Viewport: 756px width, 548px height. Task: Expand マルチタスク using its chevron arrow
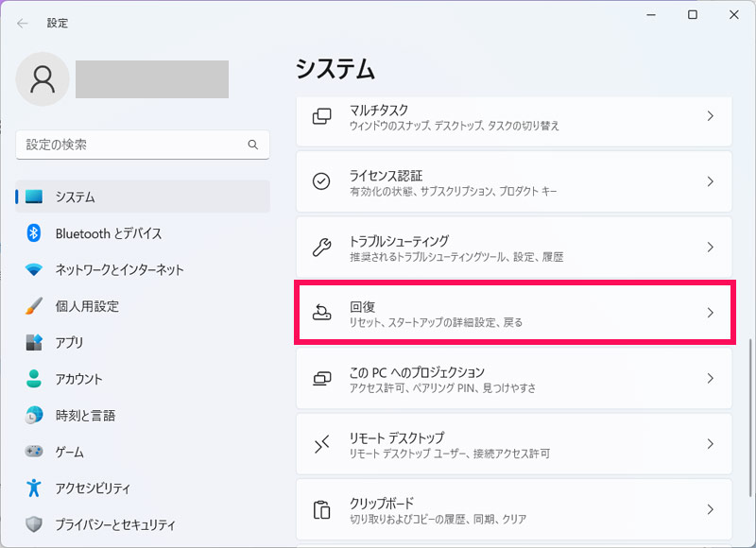710,116
